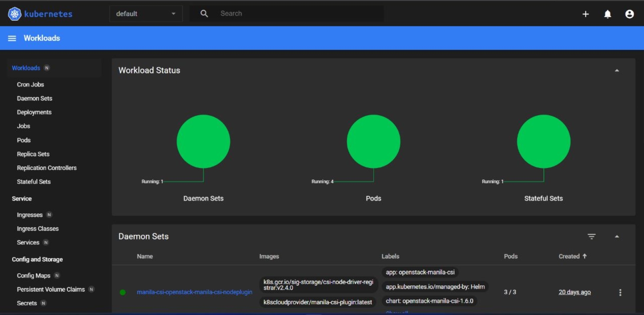Open the three-dot actions menu for manila daemon set
Screen dimensions: 644x315
click(x=620, y=293)
